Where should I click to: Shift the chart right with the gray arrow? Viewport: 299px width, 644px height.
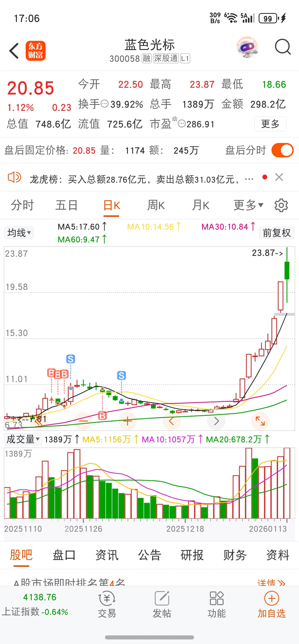[216, 421]
